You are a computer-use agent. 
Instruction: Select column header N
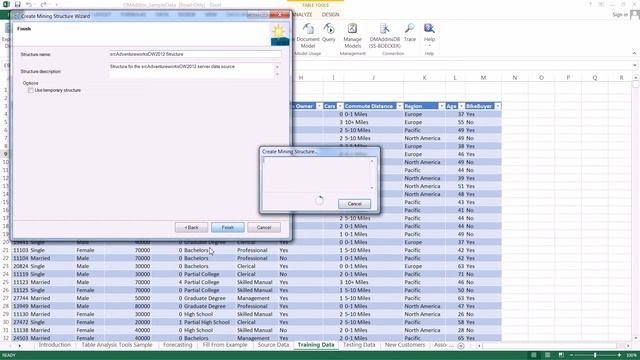(x=514, y=78)
